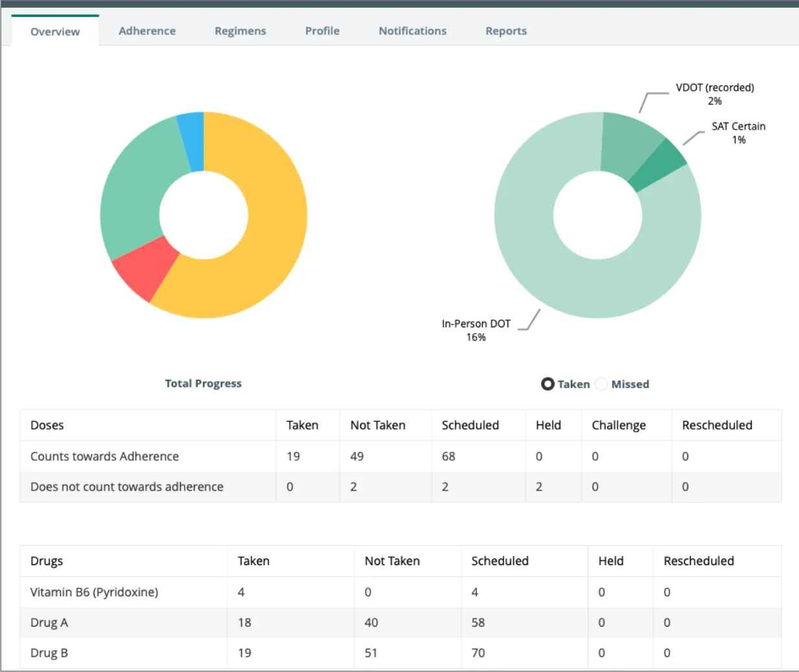Click Not Taken value 49 in Doses table
This screenshot has width=799, height=672.
(x=357, y=456)
